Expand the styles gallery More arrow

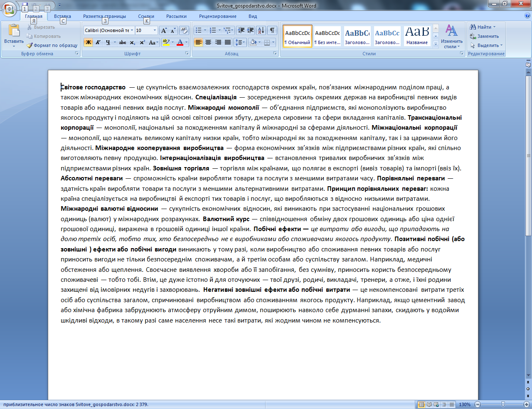tap(436, 44)
